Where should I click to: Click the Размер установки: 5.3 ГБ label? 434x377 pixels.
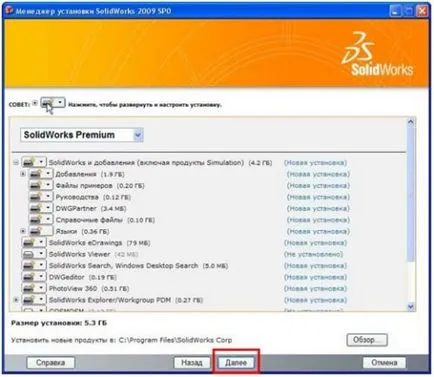(59, 323)
